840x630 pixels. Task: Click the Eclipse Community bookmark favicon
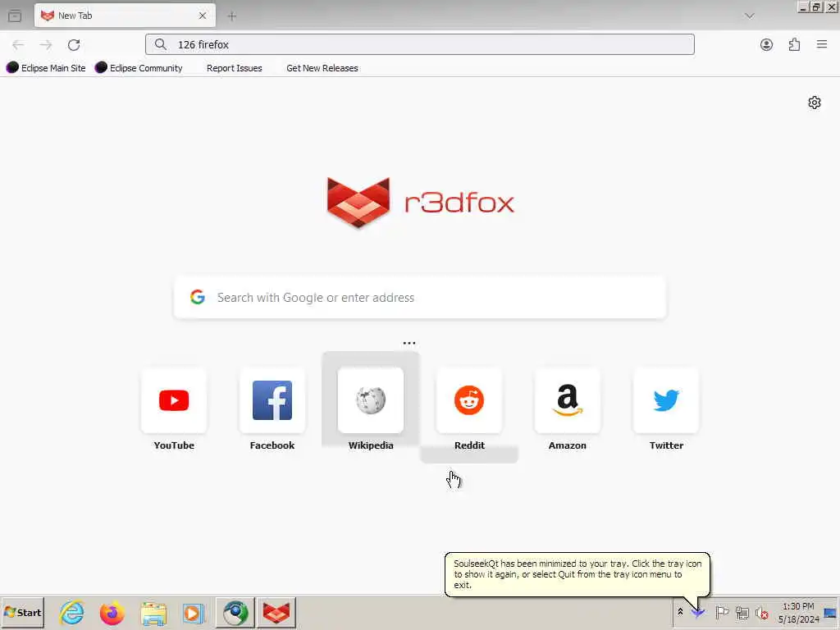point(101,67)
